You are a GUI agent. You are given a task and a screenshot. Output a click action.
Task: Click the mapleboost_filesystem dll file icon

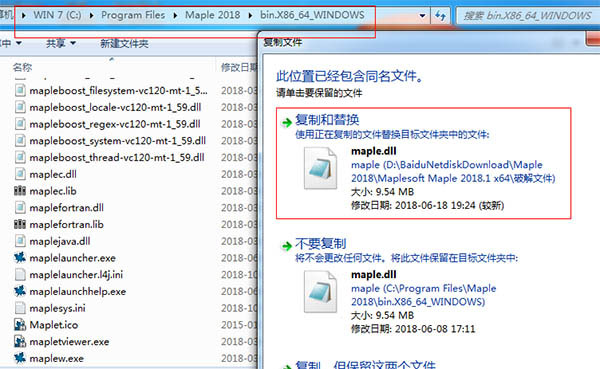[20, 90]
